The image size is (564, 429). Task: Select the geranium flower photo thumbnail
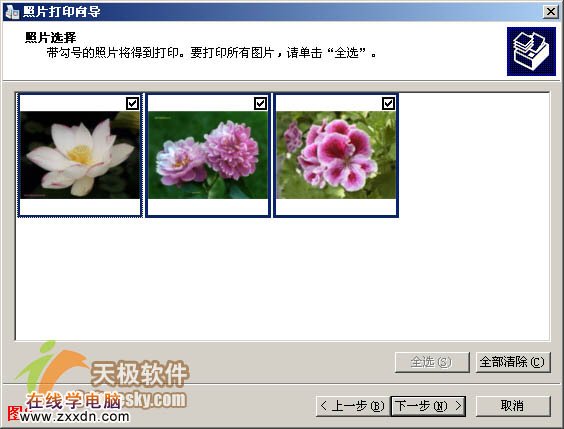[x=336, y=155]
